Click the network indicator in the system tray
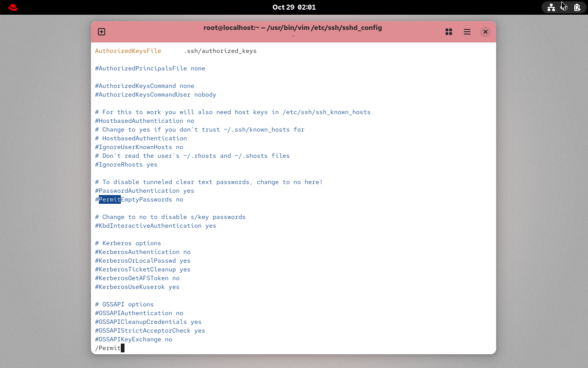The height and width of the screenshot is (368, 588). [551, 7]
